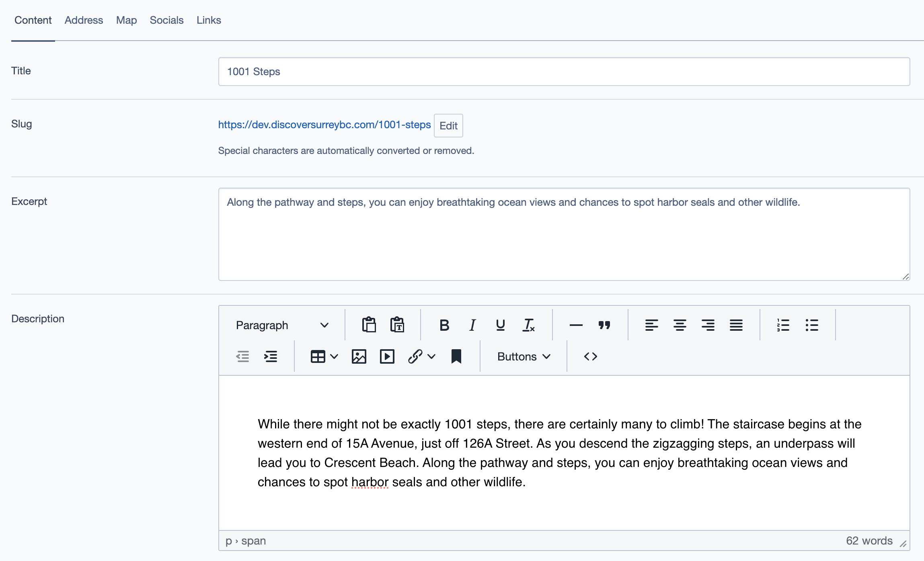Select the Content tab

[x=33, y=20]
